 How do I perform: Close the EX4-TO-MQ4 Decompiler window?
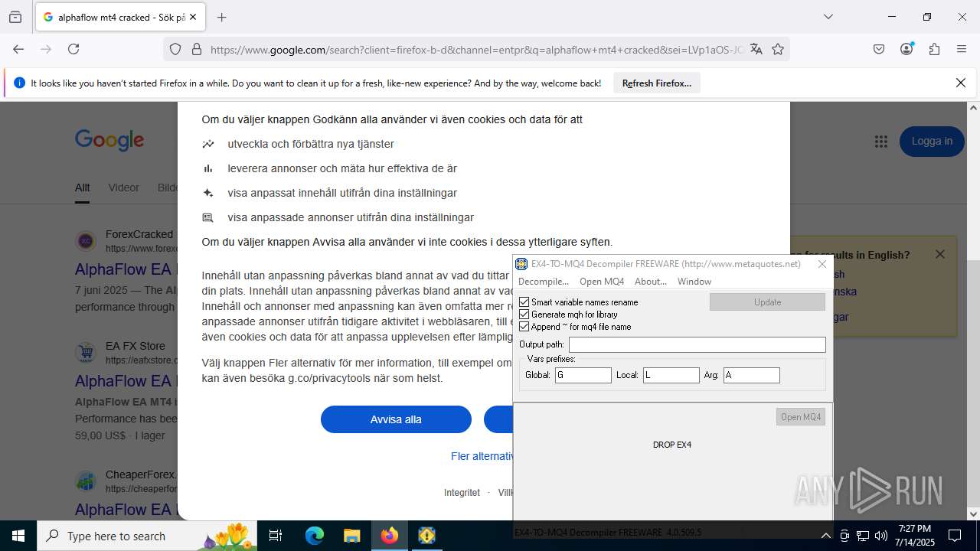[822, 264]
